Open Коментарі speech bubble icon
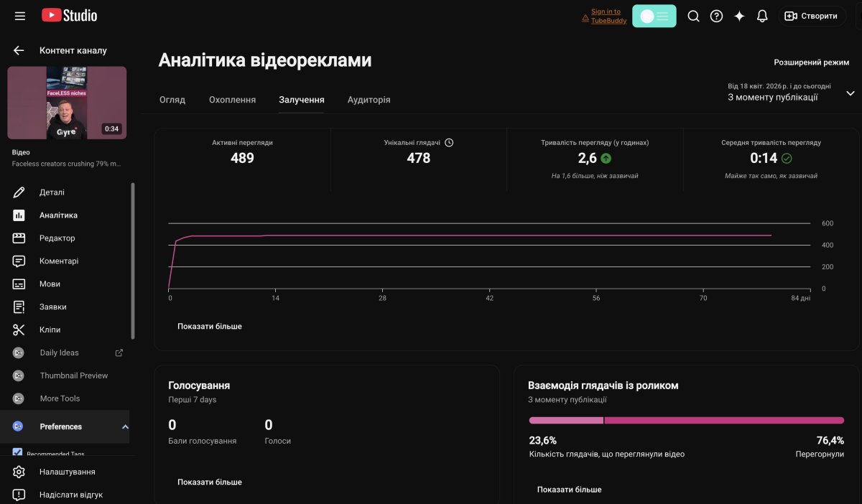Image resolution: width=862 pixels, height=504 pixels. point(19,261)
